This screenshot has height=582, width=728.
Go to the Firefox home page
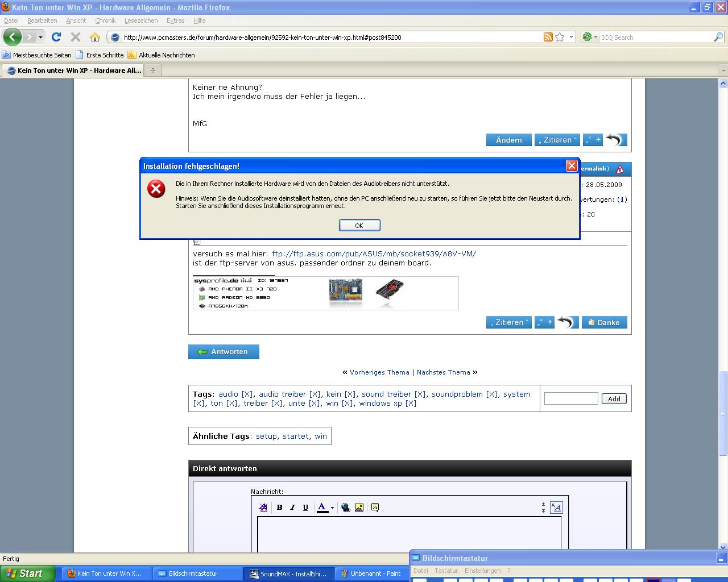[x=95, y=37]
